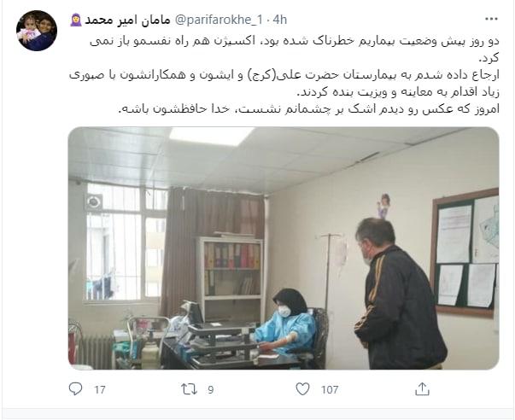Click the bulletin board in the photo
Screen dimensions: 515x420
point(465,253)
